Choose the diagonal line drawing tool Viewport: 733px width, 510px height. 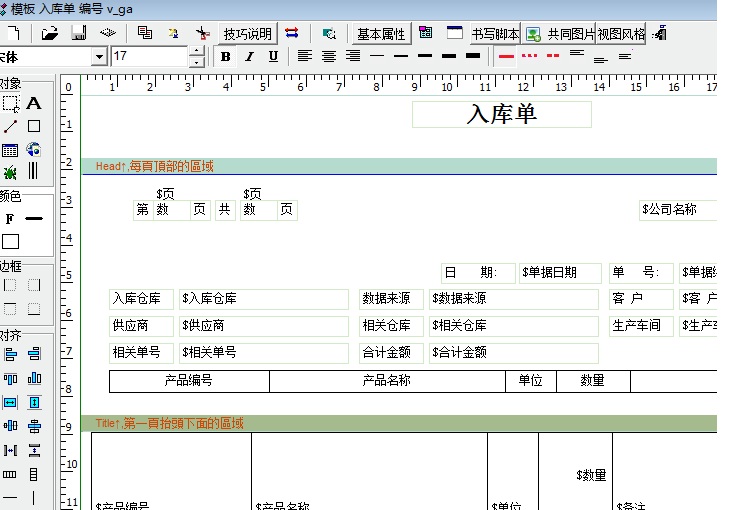(x=10, y=127)
